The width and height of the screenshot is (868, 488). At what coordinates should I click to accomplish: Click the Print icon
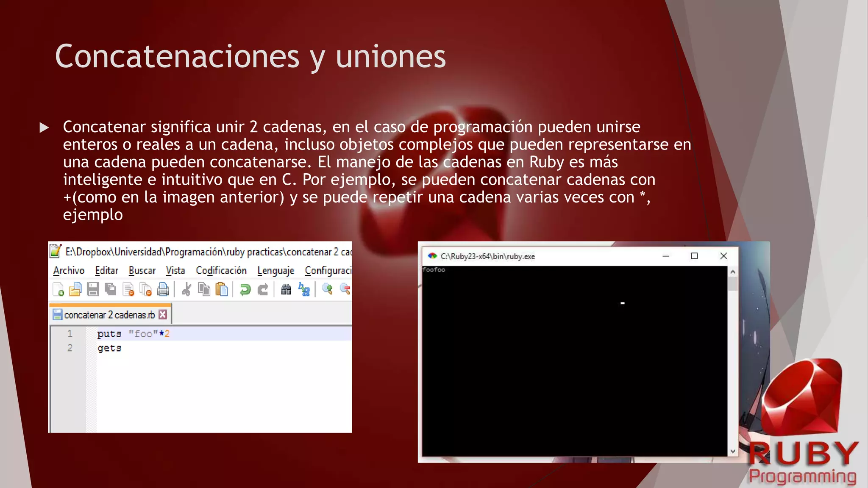click(x=163, y=289)
